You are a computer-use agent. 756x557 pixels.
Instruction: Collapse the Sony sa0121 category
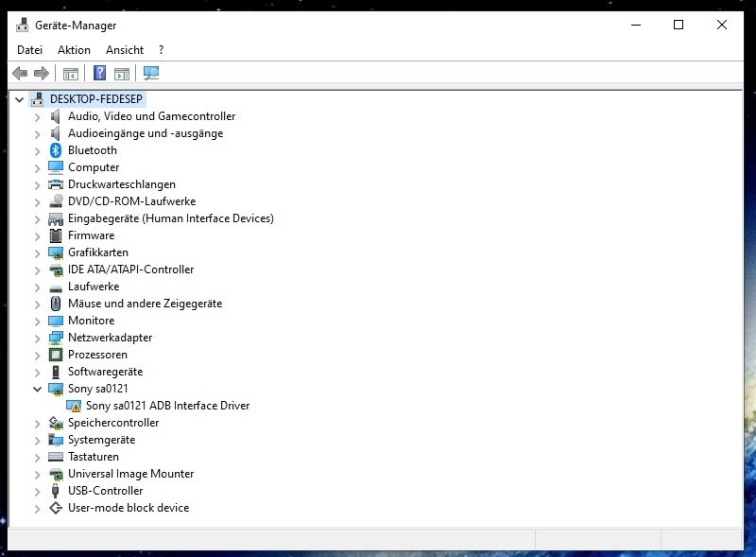pos(37,389)
